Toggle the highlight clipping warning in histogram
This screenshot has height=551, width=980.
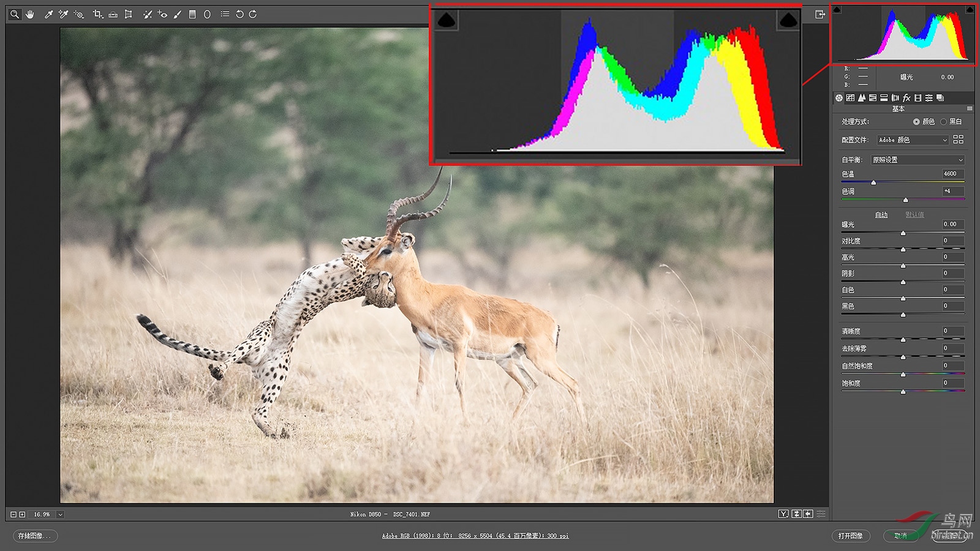[x=970, y=10]
